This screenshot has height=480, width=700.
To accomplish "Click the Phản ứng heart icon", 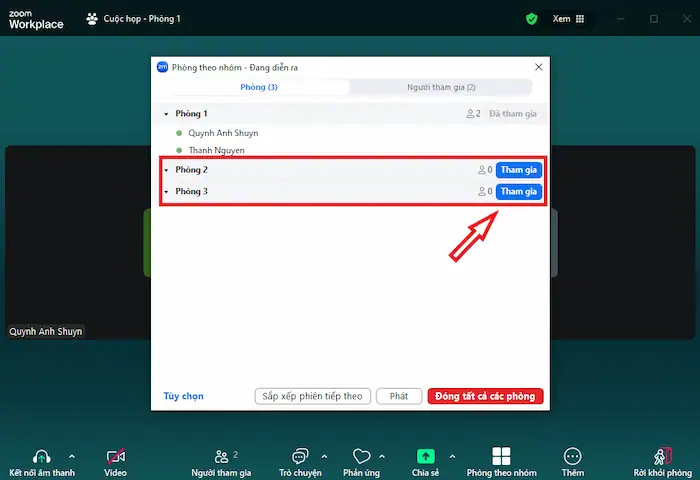I will pyautogui.click(x=361, y=456).
